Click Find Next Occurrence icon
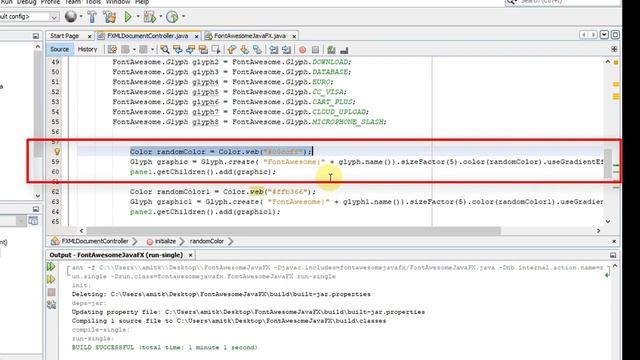Screen dimensions: 640x360 pos(190,50)
